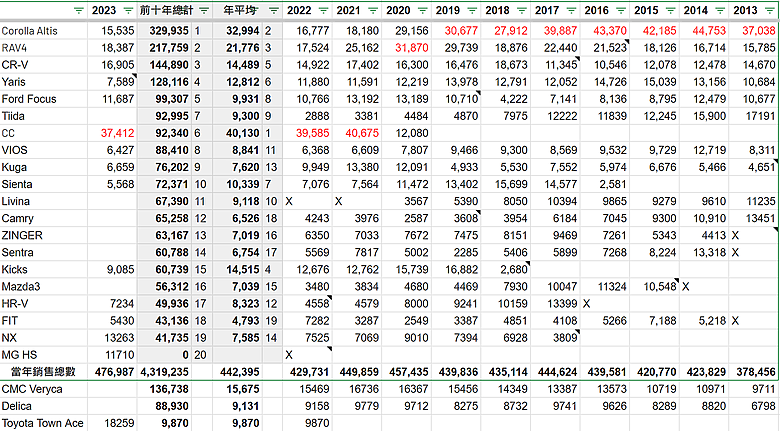The height and width of the screenshot is (431, 780).
Task: Select the 2023 column header cell
Action: [112, 10]
